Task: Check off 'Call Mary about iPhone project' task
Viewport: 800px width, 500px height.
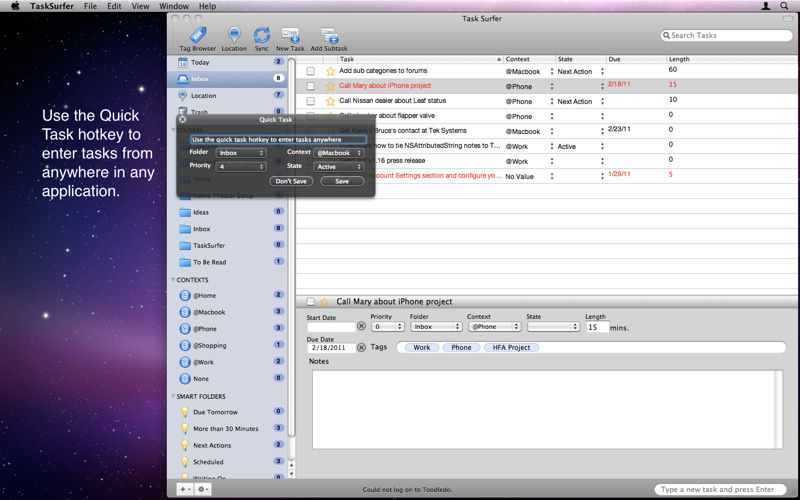Action: [310, 86]
